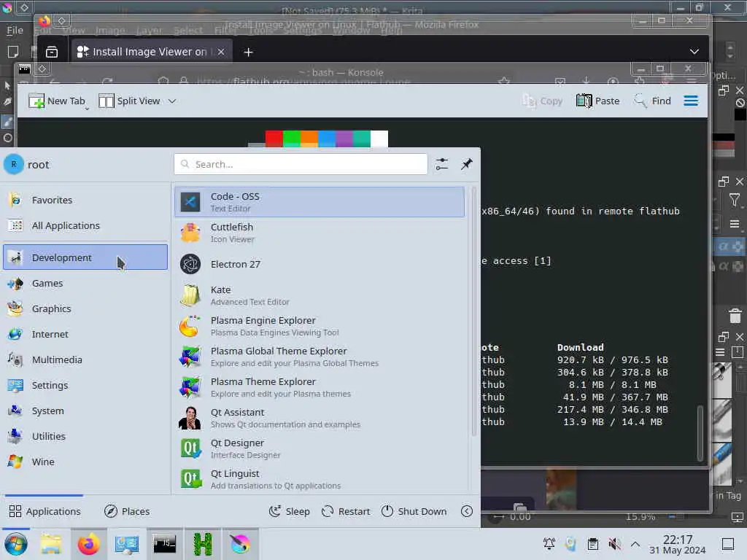Open the start menu launcher button
Screen dimensions: 747x560
coord(16,544)
